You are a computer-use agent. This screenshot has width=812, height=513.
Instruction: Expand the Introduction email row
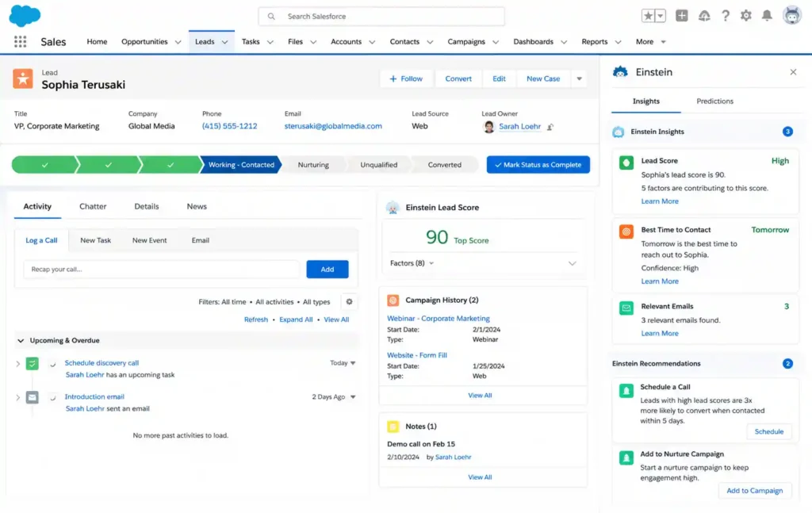pyautogui.click(x=17, y=397)
